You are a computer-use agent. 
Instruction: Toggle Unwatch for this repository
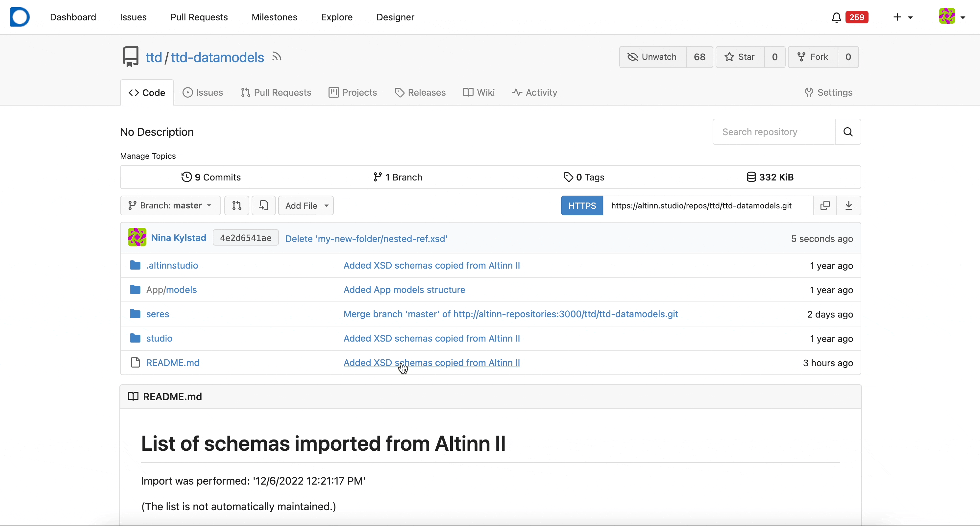coord(653,57)
